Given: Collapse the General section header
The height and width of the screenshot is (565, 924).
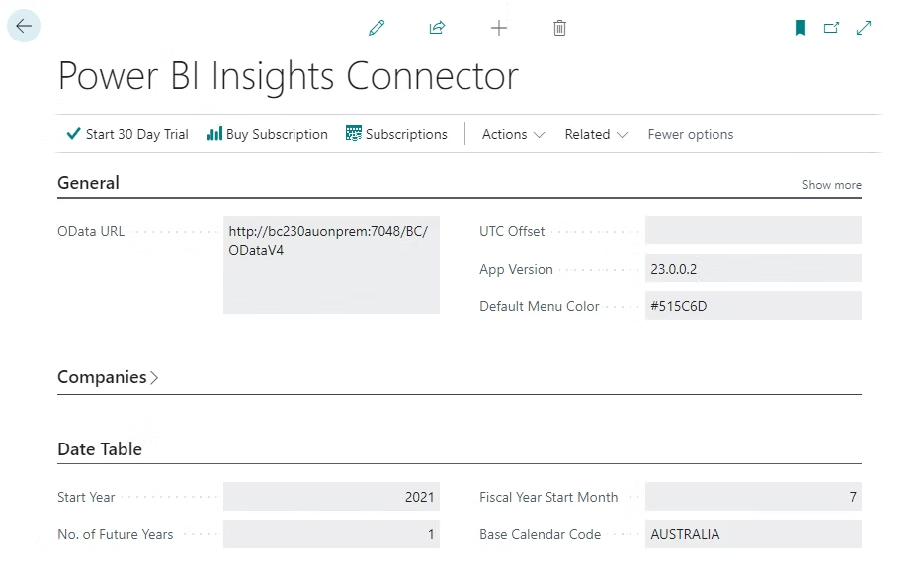Looking at the screenshot, I should [x=88, y=183].
